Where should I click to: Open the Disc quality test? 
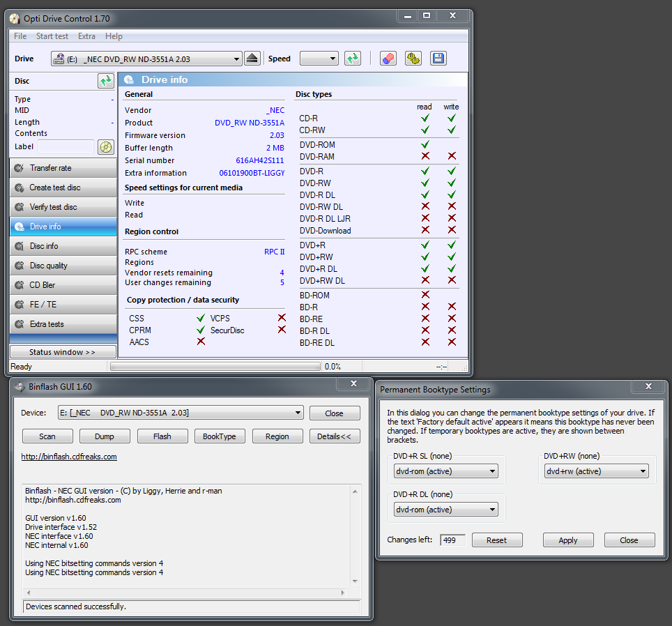63,266
